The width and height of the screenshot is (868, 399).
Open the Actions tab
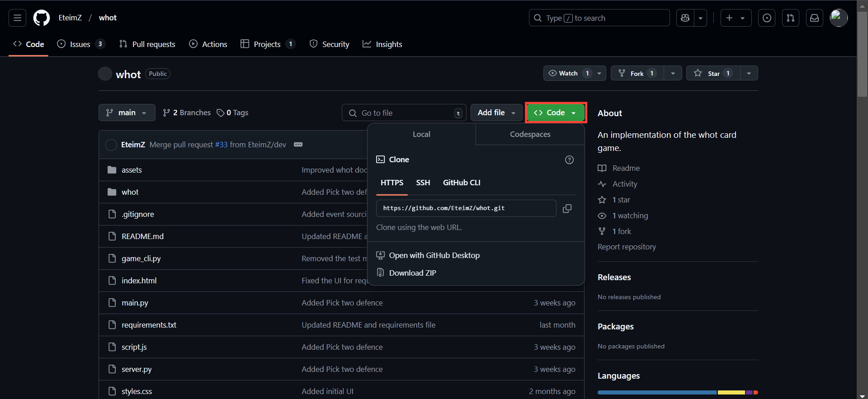208,44
